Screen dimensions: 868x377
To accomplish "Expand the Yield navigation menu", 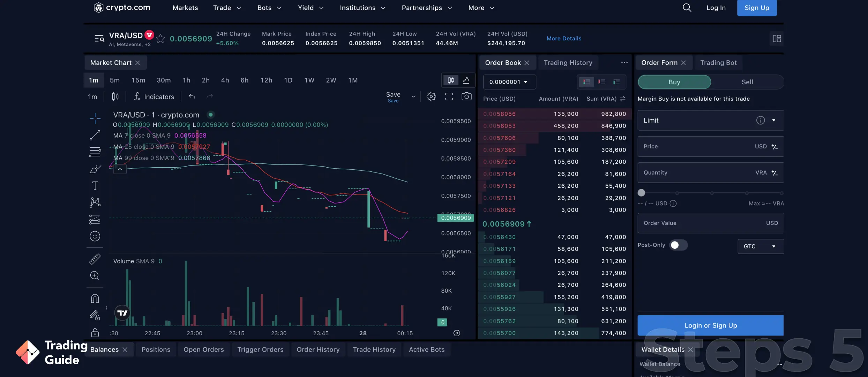I will tap(310, 8).
